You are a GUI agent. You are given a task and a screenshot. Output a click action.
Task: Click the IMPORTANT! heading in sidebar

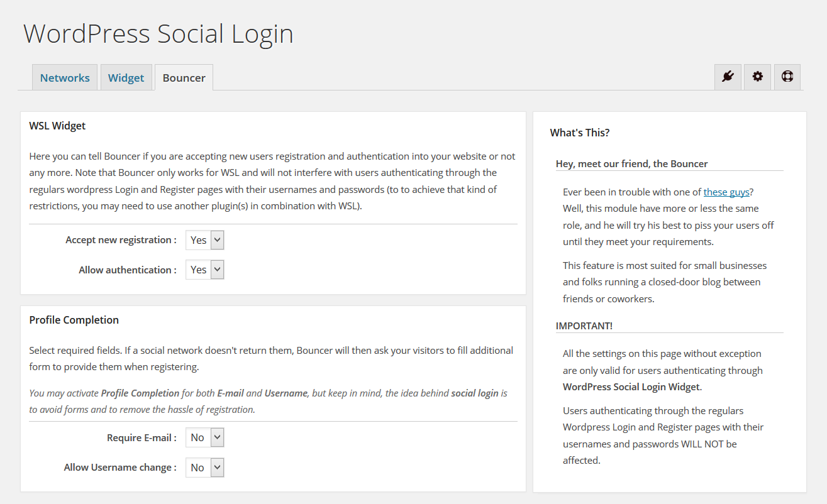(x=584, y=326)
